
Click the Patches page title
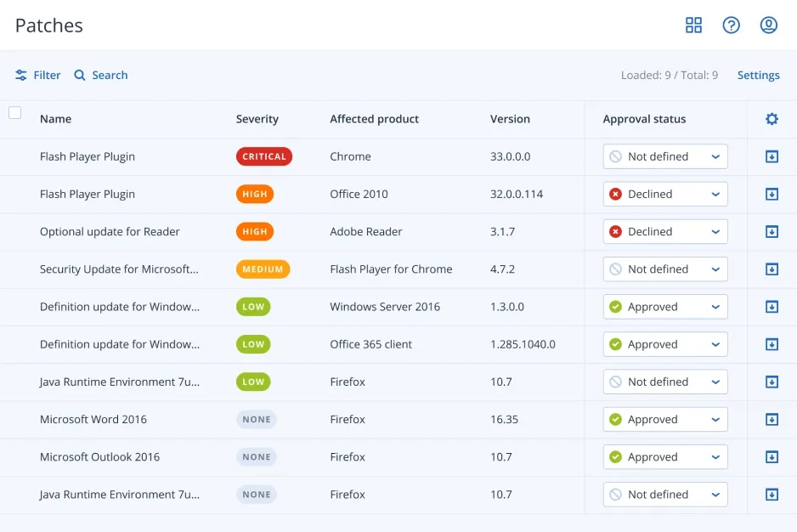click(48, 25)
